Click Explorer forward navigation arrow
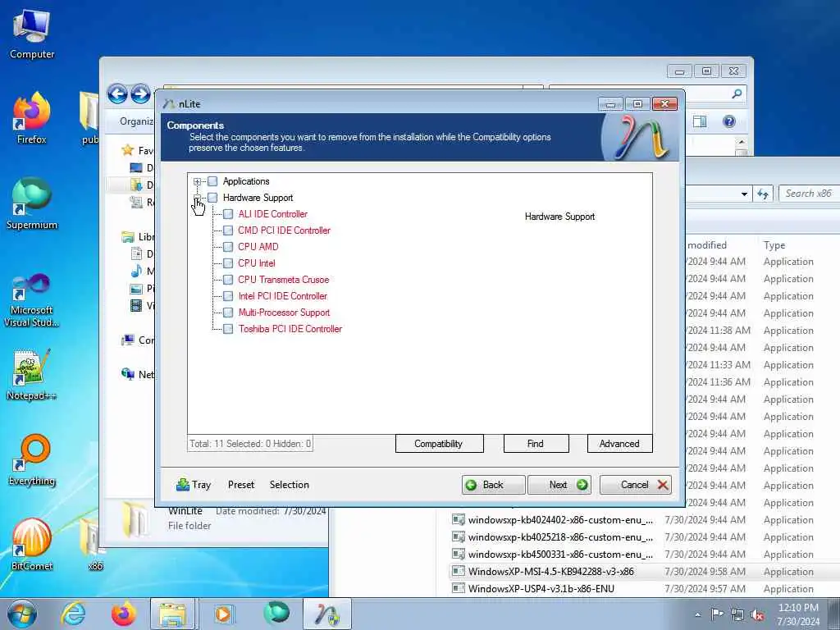The width and height of the screenshot is (840, 630). pos(140,94)
